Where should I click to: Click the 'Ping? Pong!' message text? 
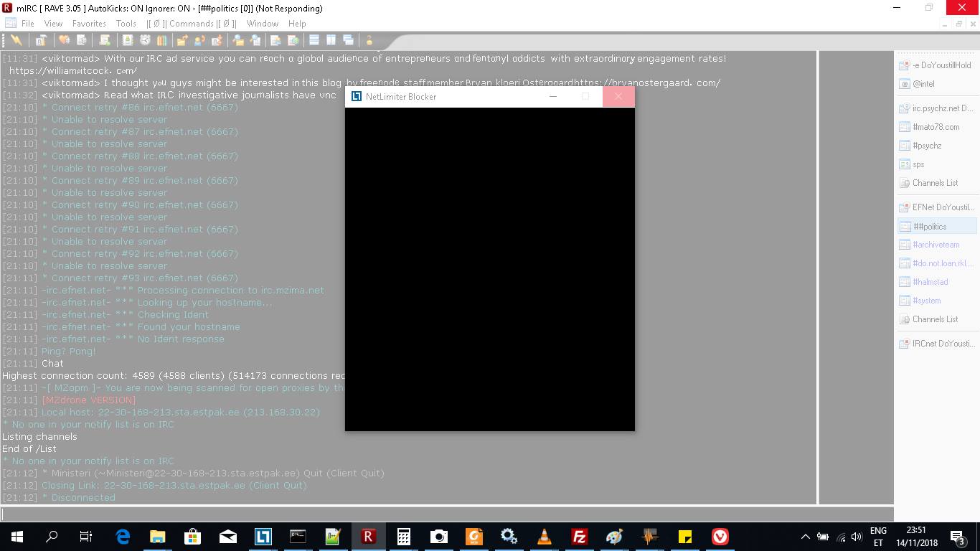point(68,352)
